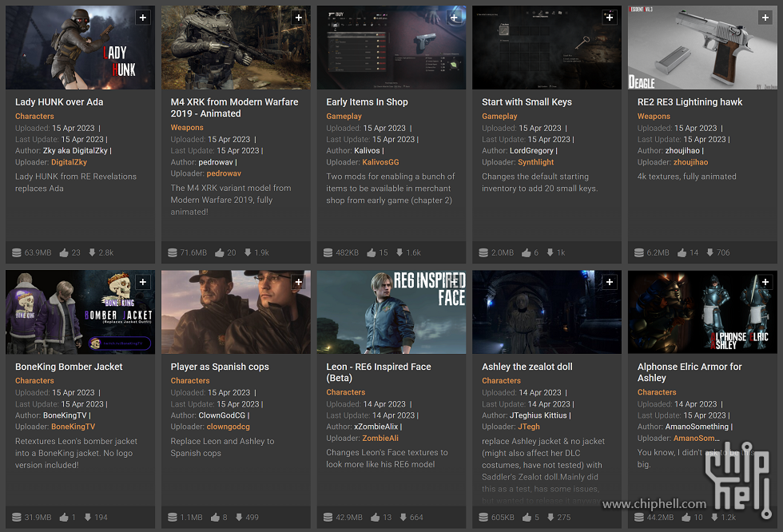Viewport: 783px width, 532px height.
Task: Open the Lady HUNK soldier thumbnail image
Action: [81, 47]
